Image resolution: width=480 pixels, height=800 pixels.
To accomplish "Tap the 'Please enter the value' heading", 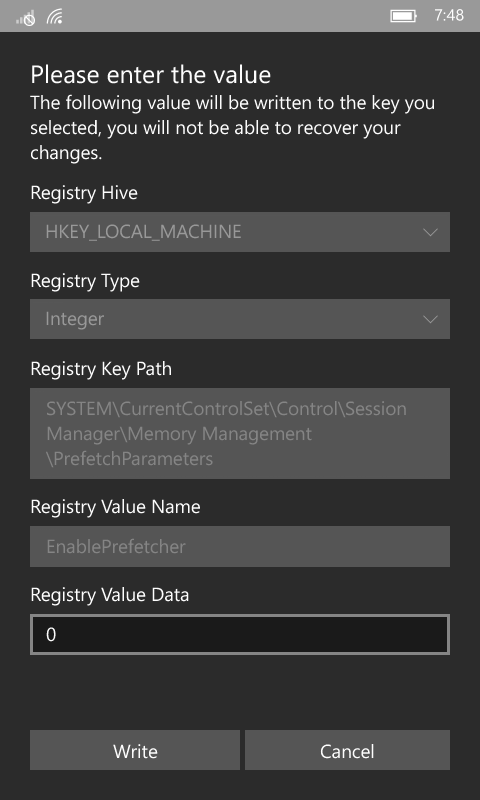I will tap(151, 75).
